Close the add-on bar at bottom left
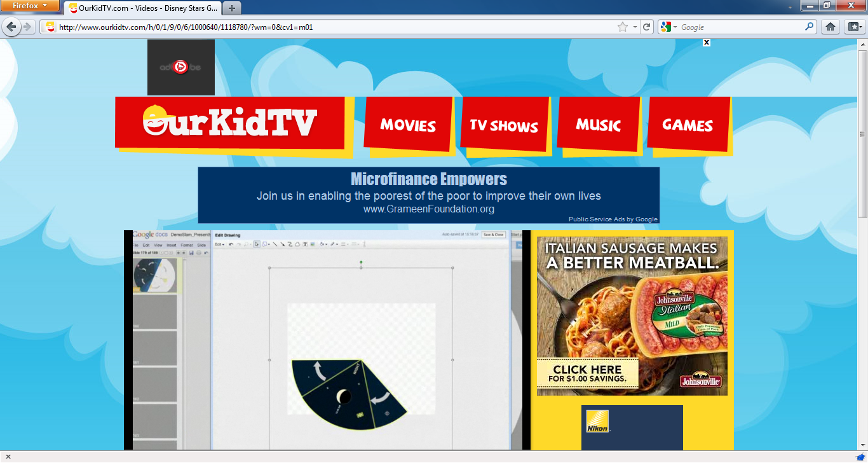 pyautogui.click(x=8, y=457)
